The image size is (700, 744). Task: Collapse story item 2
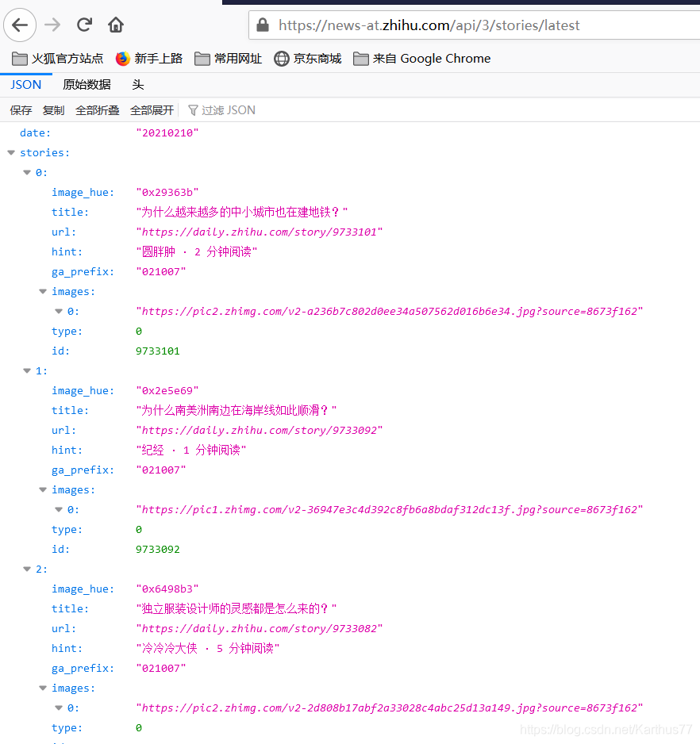click(x=27, y=570)
